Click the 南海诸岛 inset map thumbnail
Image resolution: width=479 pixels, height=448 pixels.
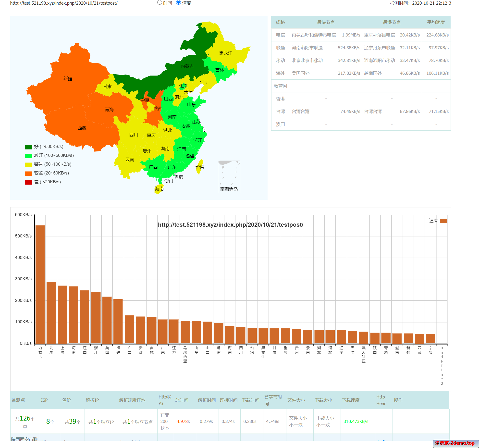pyautogui.click(x=229, y=177)
